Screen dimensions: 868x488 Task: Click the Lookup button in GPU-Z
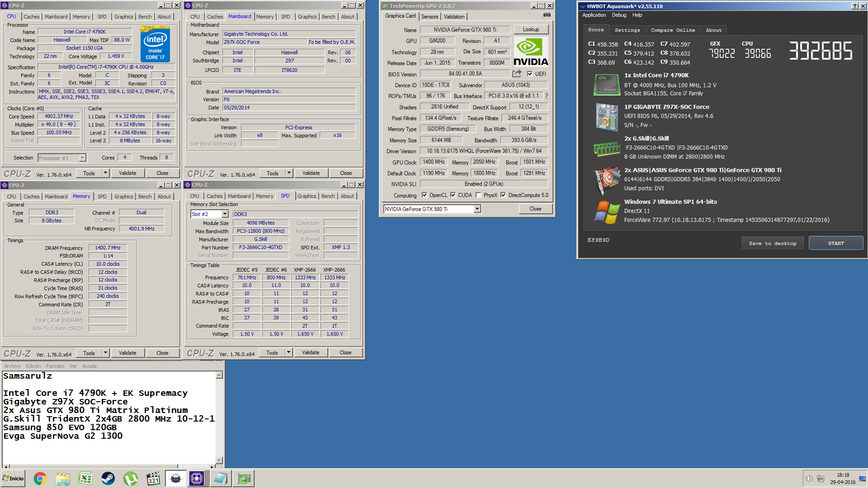531,29
